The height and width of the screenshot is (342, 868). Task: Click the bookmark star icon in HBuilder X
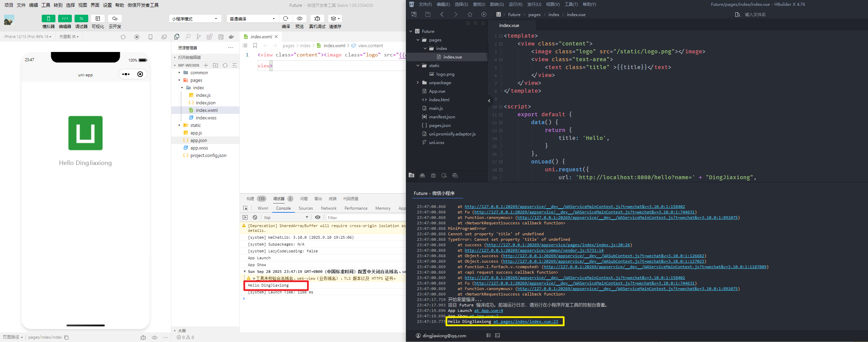[x=470, y=14]
